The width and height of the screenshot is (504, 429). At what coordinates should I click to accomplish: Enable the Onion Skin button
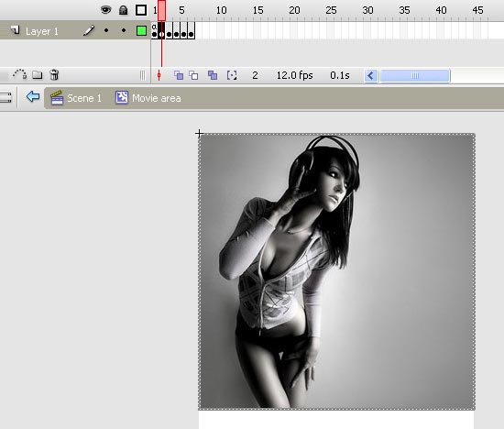coord(179,75)
